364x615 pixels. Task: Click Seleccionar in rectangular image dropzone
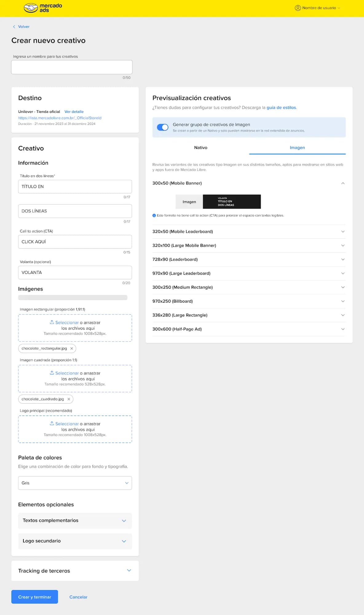(x=67, y=322)
